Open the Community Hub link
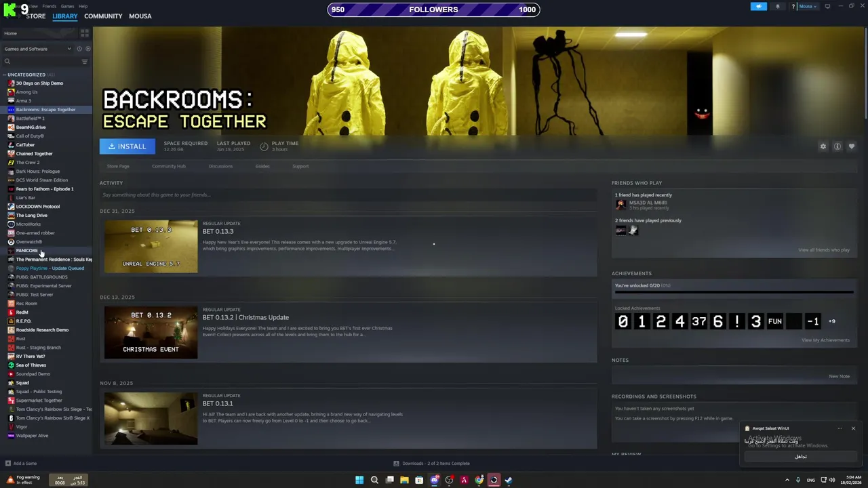The width and height of the screenshot is (868, 488). (x=169, y=166)
